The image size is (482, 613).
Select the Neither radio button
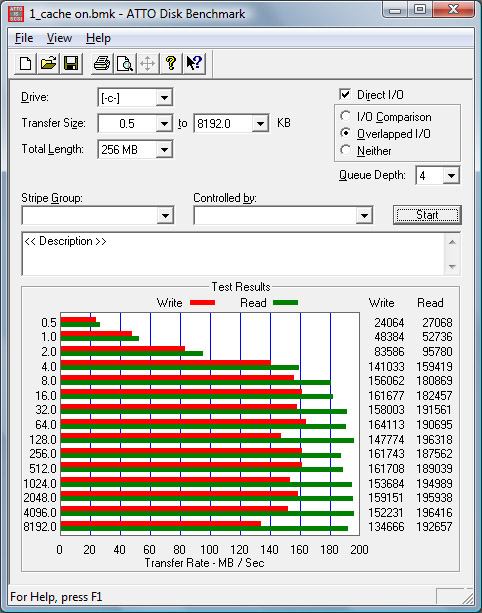coord(345,150)
